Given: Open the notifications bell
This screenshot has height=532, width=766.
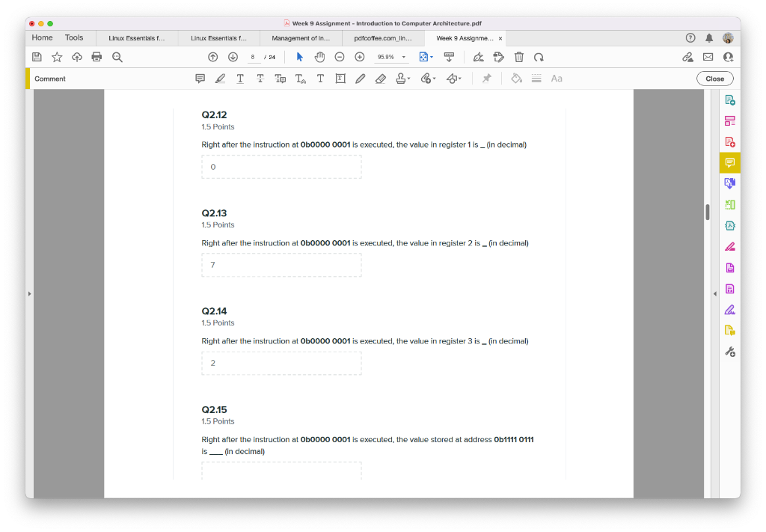Looking at the screenshot, I should [x=709, y=38].
